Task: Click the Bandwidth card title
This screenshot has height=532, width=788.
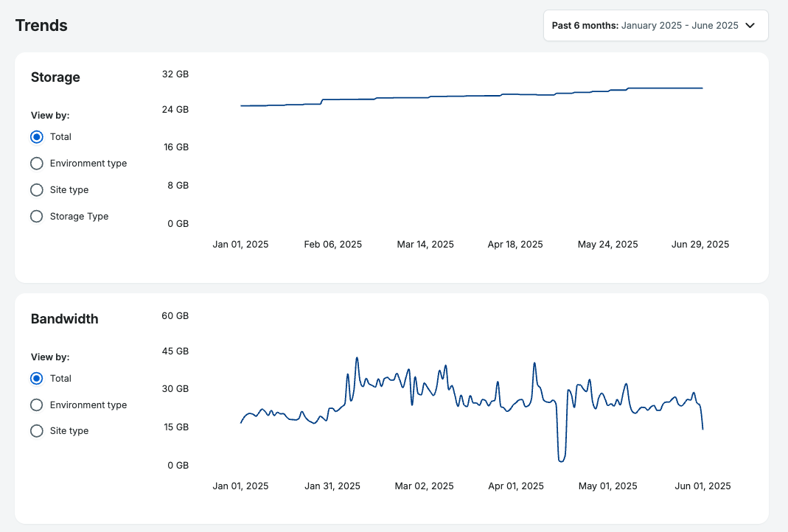Action: [64, 319]
